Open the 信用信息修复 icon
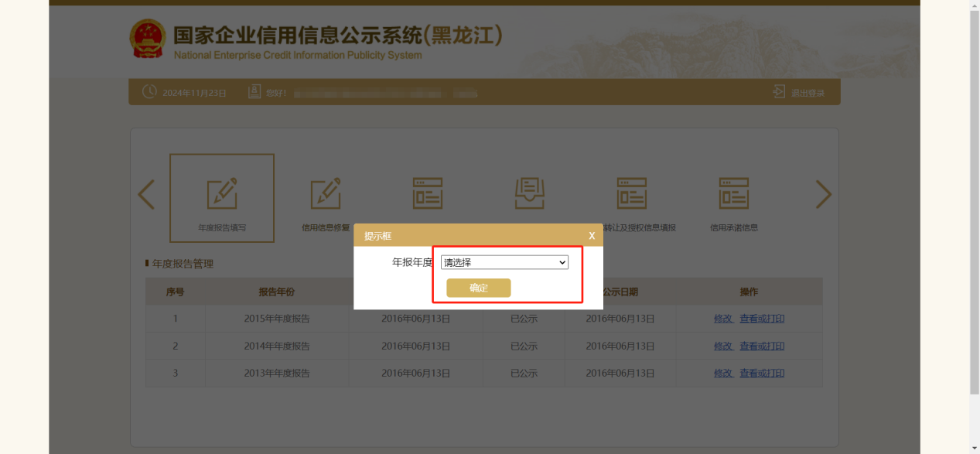Image resolution: width=980 pixels, height=454 pixels. click(x=326, y=193)
